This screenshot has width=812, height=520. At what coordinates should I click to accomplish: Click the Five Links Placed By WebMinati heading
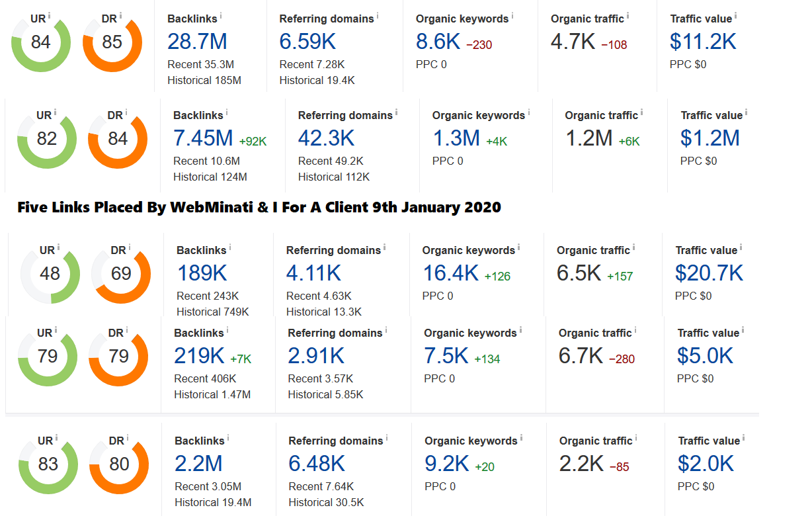tap(259, 207)
